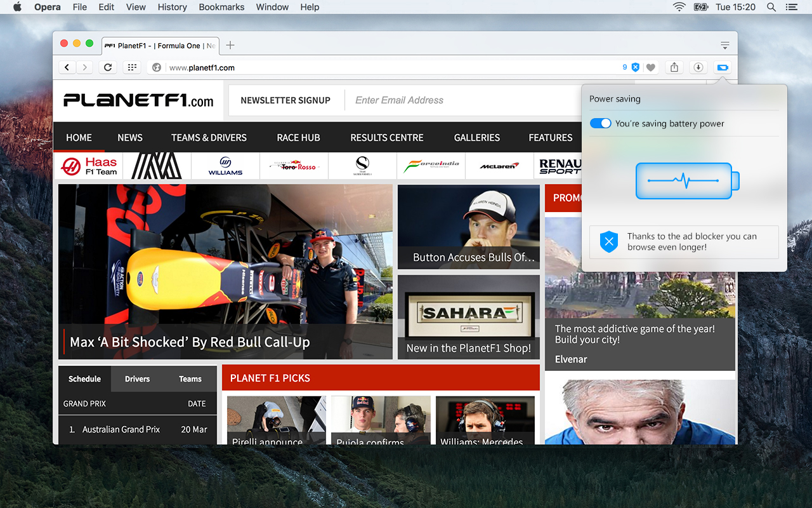Open Max 'A Bit Shocked' headline article

point(190,342)
